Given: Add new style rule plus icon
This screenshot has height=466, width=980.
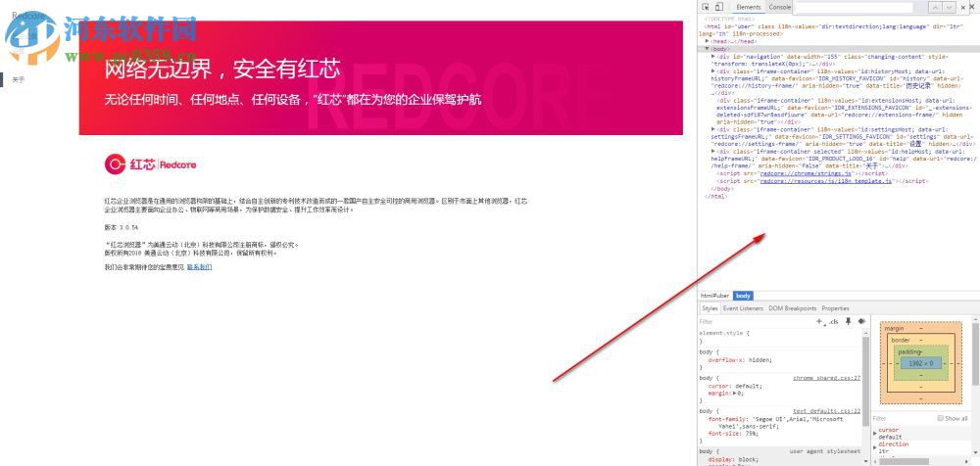Looking at the screenshot, I should (x=820, y=322).
